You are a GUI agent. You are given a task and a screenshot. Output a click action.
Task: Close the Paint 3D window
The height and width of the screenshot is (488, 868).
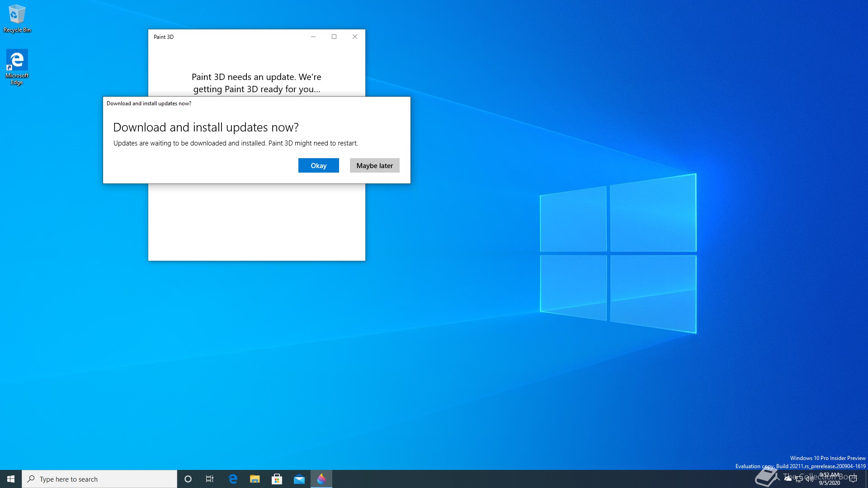(x=355, y=37)
